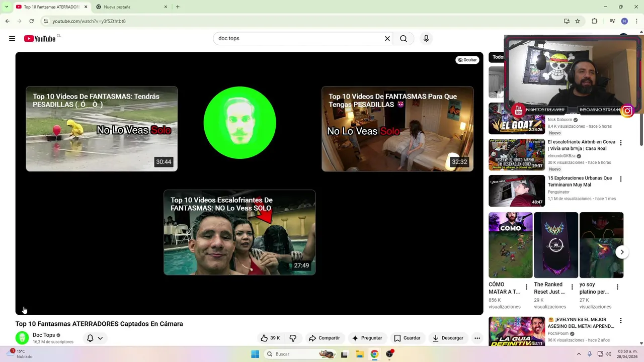Open the Doc Tops channel name link
The width and height of the screenshot is (644, 362).
pyautogui.click(x=44, y=335)
